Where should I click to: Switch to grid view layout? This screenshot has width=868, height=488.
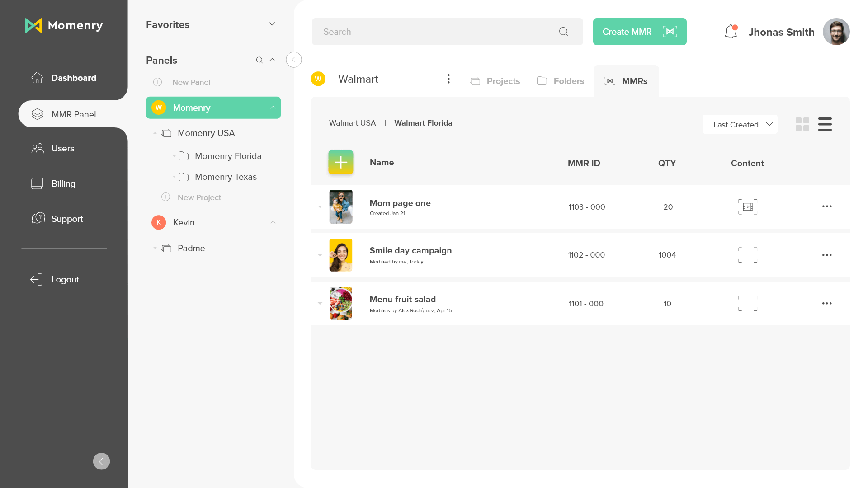[x=802, y=124]
